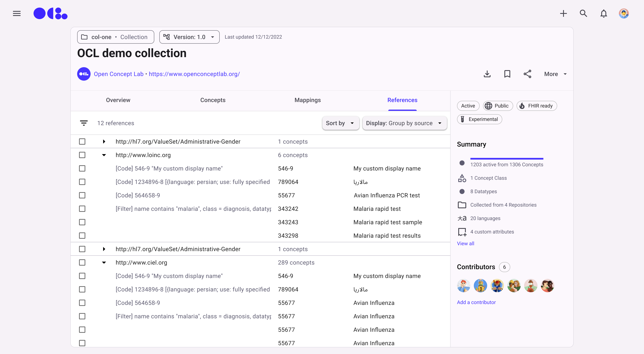Click the Add a contributor link

476,302
